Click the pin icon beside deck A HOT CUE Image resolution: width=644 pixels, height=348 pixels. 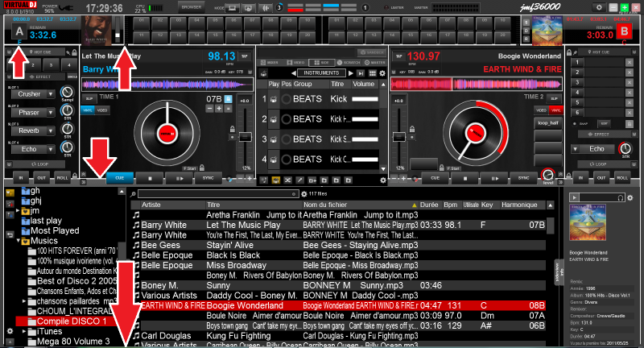click(x=68, y=52)
